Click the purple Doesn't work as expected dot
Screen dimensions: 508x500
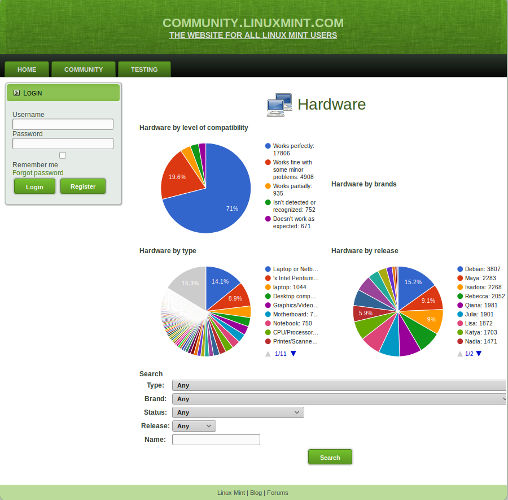click(268, 219)
